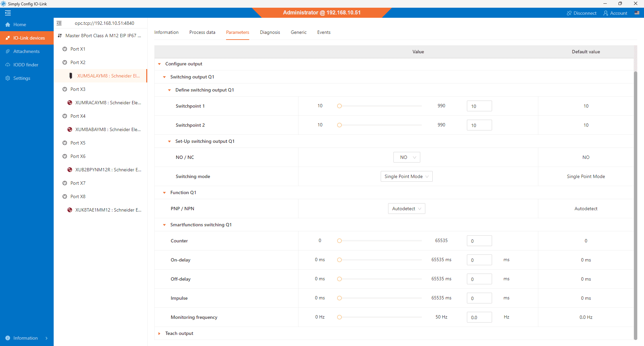The image size is (644, 346).
Task: Switch to the Process data tab
Action: coord(202,32)
